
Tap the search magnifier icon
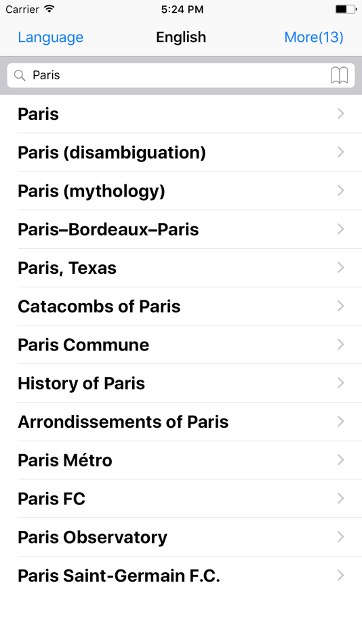19,75
